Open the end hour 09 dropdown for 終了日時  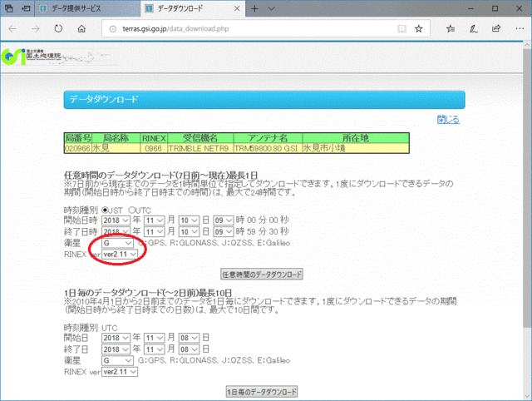tap(224, 232)
